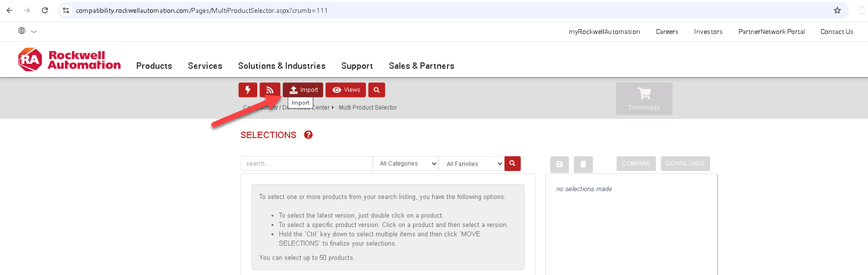
Task: Open the Downloads shopping cart
Action: click(644, 99)
